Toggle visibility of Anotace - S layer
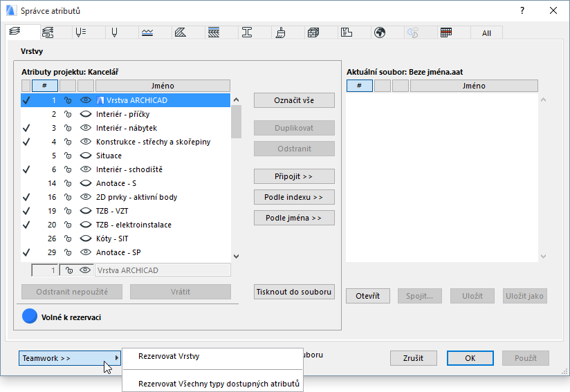 (x=86, y=183)
